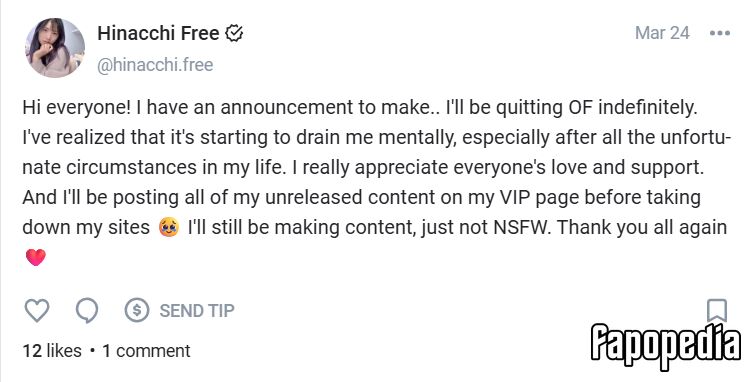Screen dimensions: 751x382
Task: Bookmark this post
Action: 717,311
